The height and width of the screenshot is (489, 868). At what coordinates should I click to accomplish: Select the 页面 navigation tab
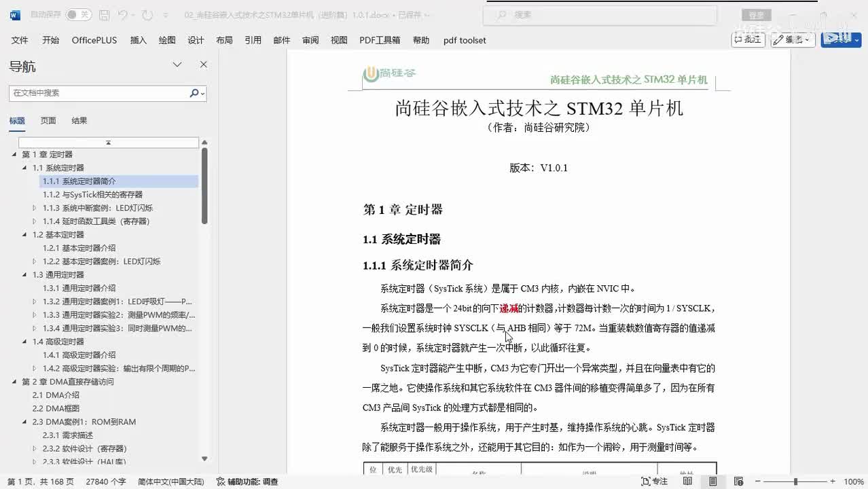tap(48, 121)
